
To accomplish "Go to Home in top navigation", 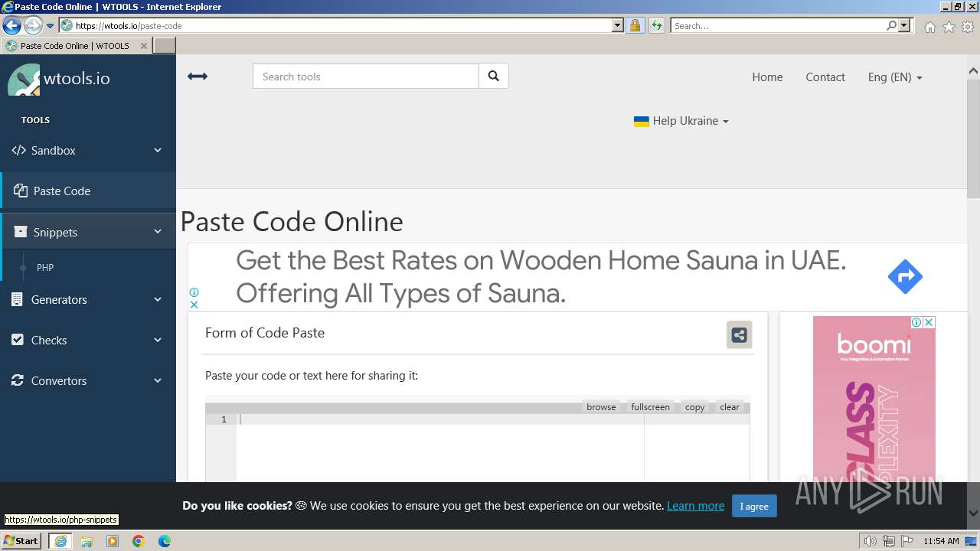I will 767,77.
